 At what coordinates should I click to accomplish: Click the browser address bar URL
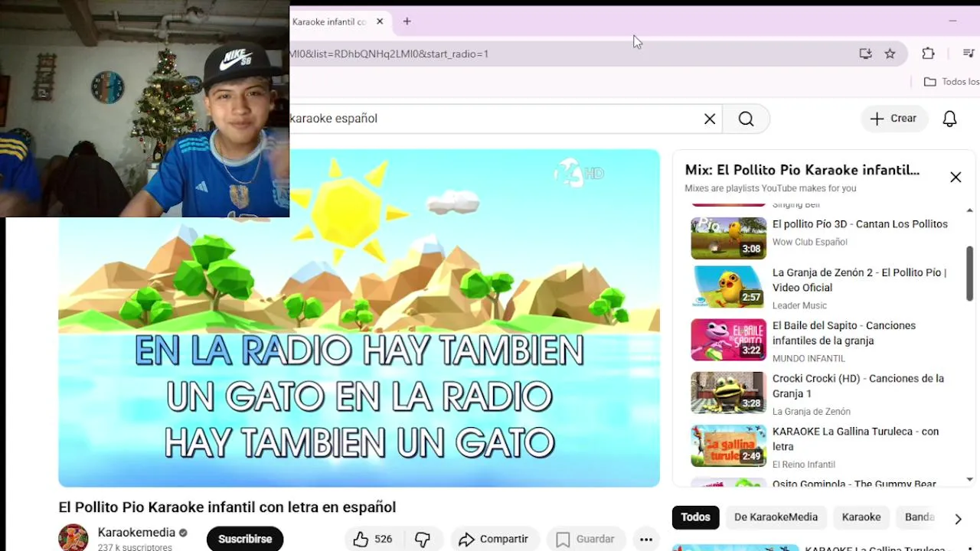tap(389, 54)
